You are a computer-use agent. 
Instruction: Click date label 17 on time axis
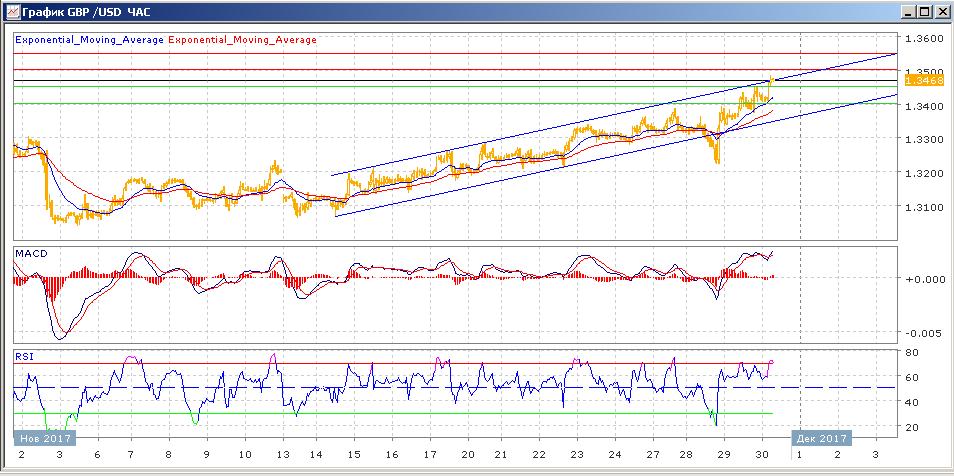(430, 455)
